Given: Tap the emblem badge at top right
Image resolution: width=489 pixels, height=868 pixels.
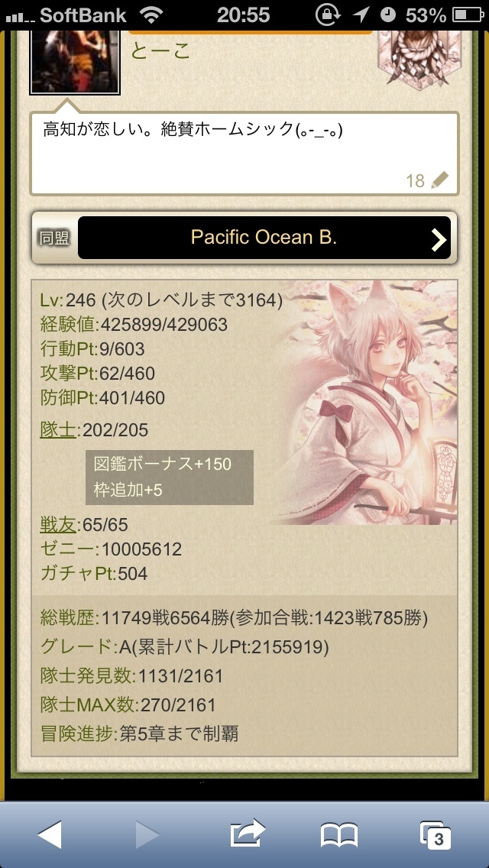Looking at the screenshot, I should coord(419,58).
